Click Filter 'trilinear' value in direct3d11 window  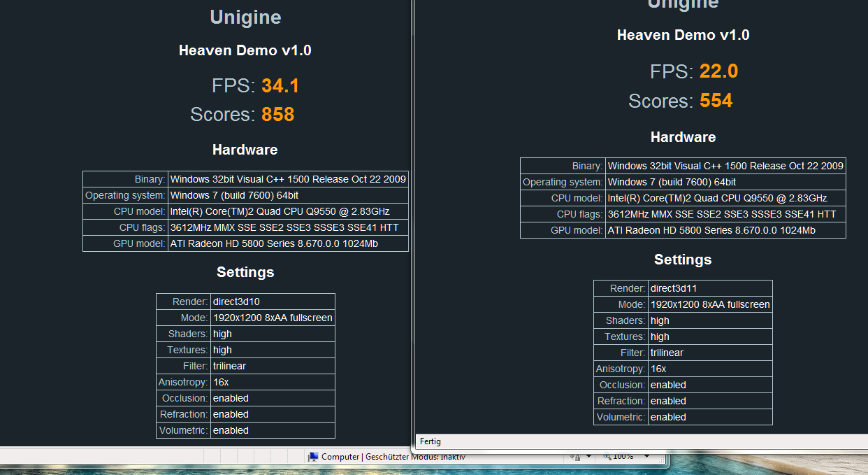(x=667, y=353)
